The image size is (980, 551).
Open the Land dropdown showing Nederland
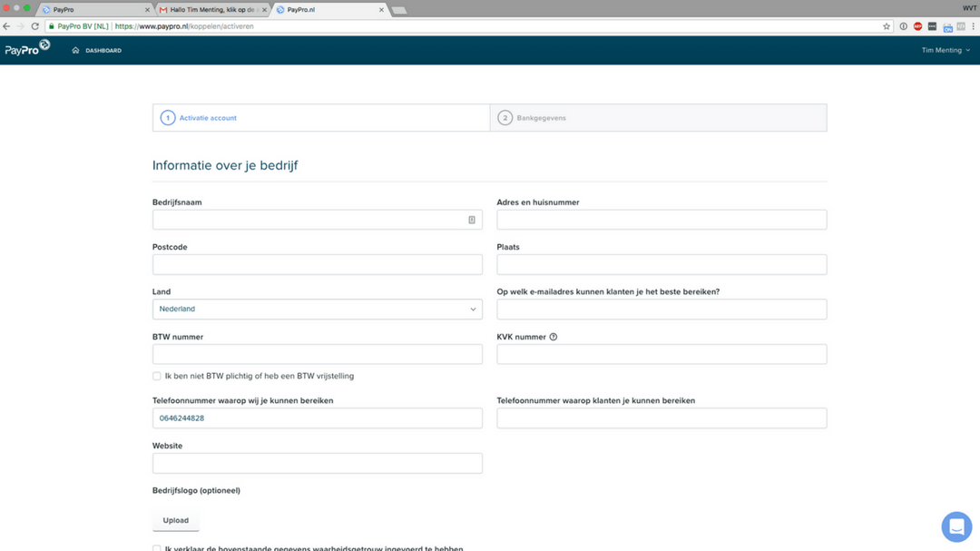(318, 309)
